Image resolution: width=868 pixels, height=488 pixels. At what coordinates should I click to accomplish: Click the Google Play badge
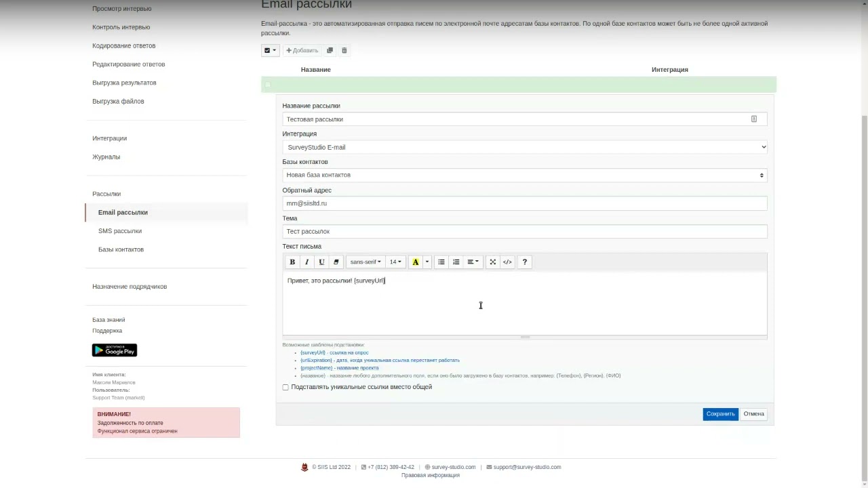coord(115,350)
